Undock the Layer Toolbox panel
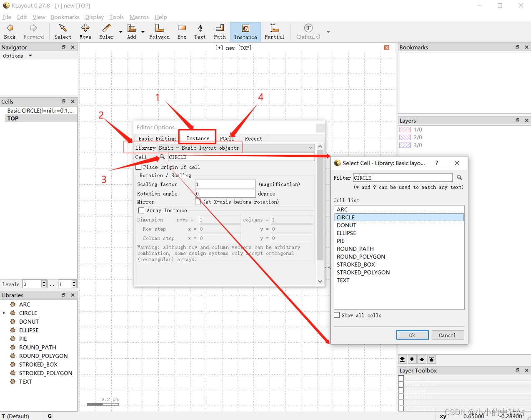Viewport: 531px width, 420px height. click(517, 370)
